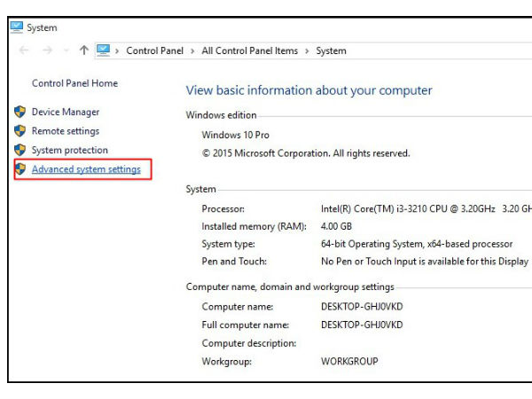Select 'No Pen or Touch Input' value
The image size is (532, 399).
pos(425,262)
